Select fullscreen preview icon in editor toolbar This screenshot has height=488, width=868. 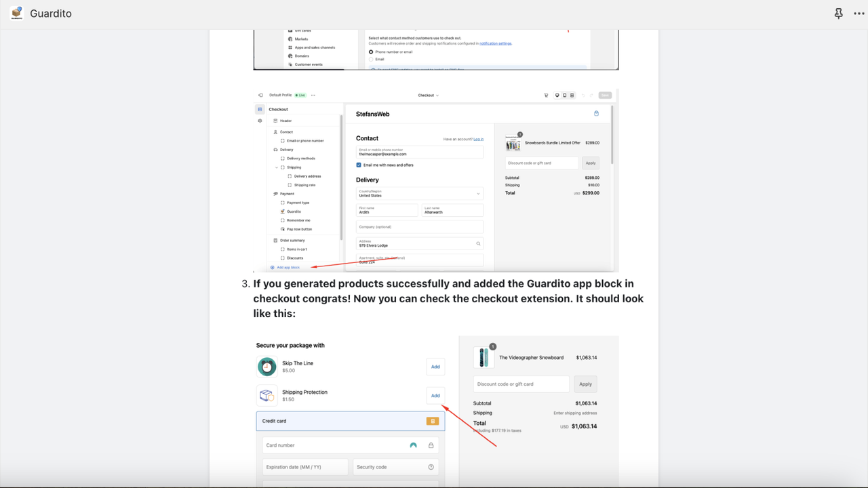coord(572,95)
